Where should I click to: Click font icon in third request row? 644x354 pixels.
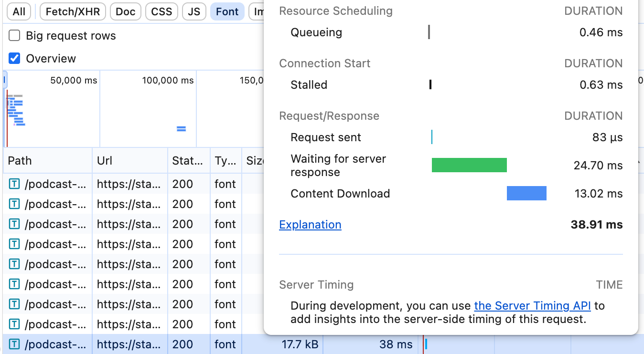click(14, 224)
